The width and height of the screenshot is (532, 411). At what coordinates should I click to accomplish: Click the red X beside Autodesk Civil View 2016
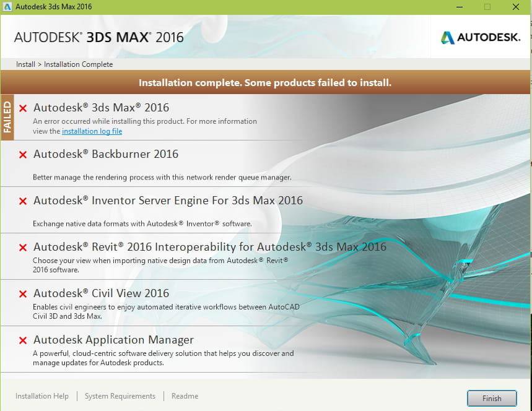(x=23, y=293)
